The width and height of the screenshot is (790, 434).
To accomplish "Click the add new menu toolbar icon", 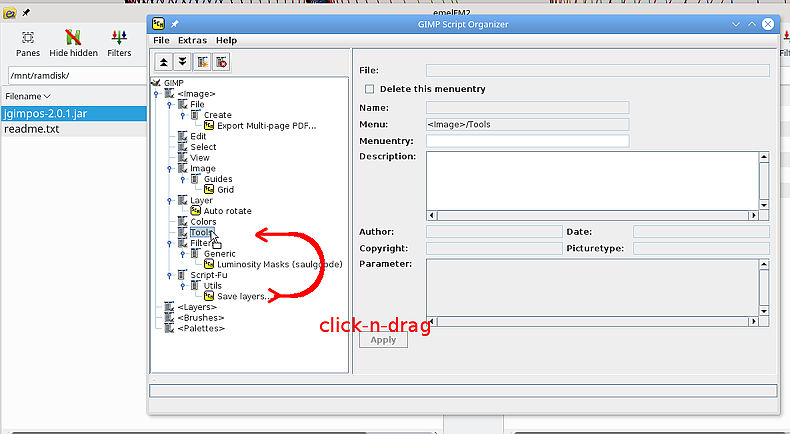I will pos(202,62).
